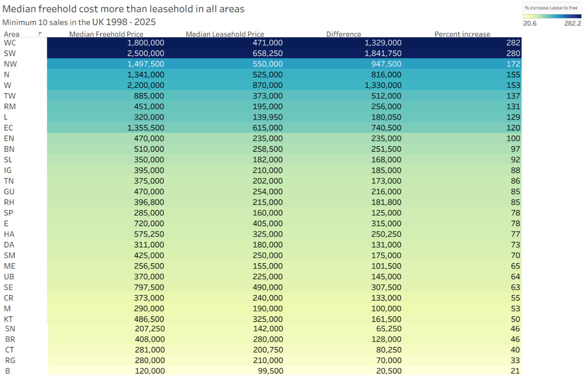
Task: Click the RM area row label
Action: pos(10,106)
